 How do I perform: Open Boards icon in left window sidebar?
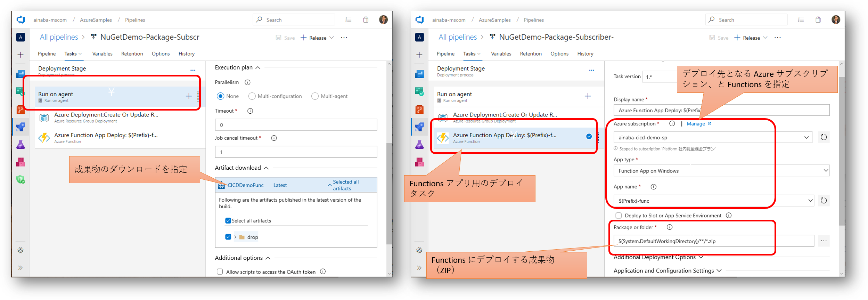pyautogui.click(x=21, y=92)
